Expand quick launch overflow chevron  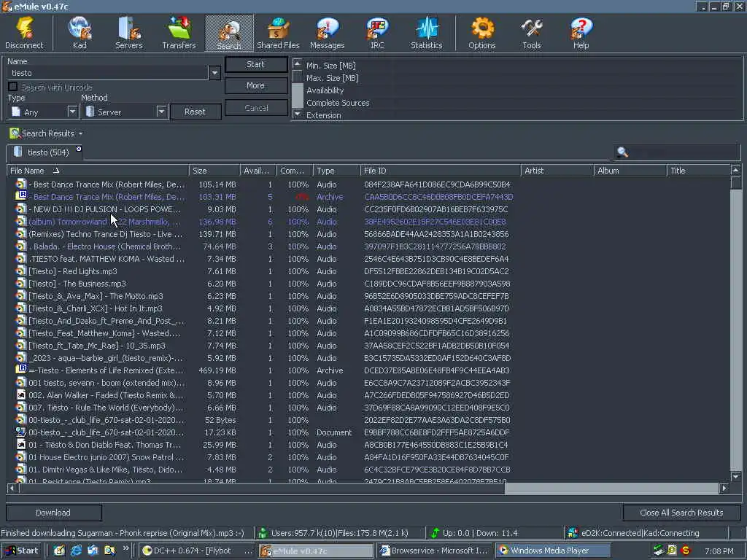(x=125, y=548)
